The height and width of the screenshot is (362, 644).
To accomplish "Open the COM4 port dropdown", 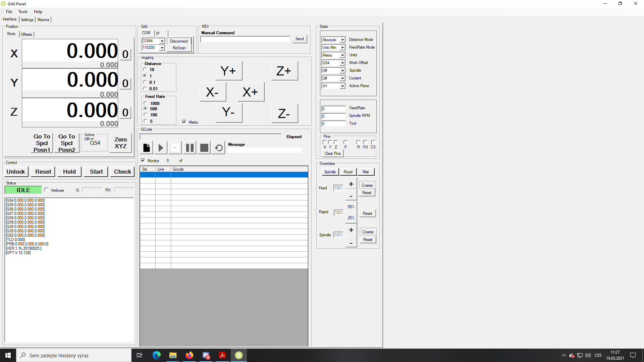I will tap(162, 41).
